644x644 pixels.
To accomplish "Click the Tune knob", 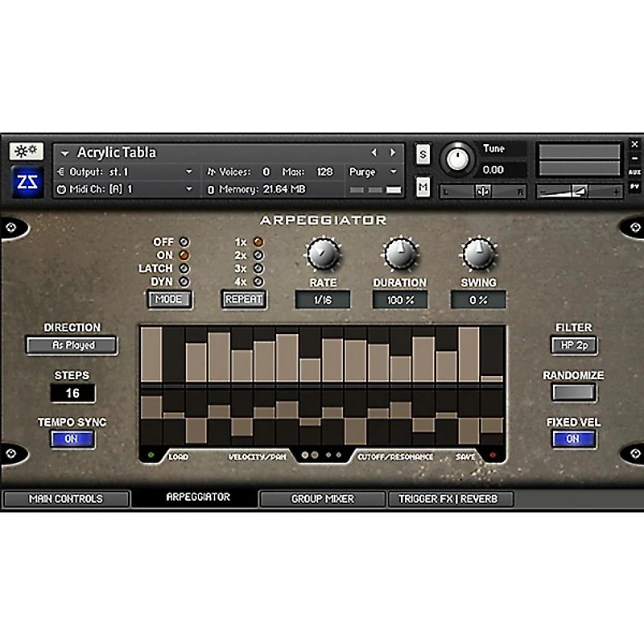I will pyautogui.click(x=456, y=159).
